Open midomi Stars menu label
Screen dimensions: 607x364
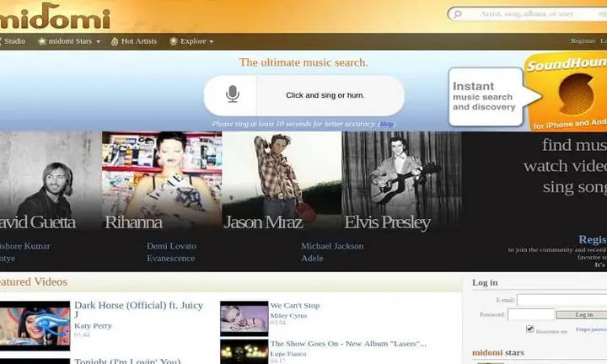point(70,41)
